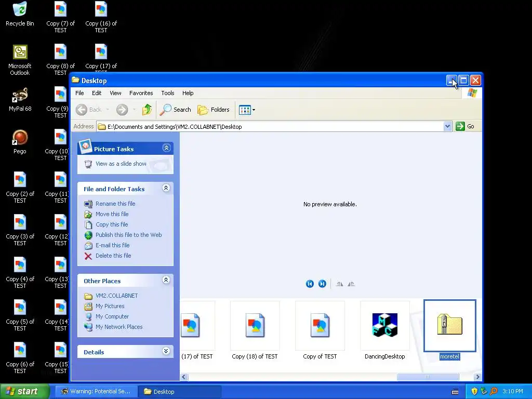Select Copy (5) of TEST desktop icon
Viewport: 532px width, 399px height.
20,315
